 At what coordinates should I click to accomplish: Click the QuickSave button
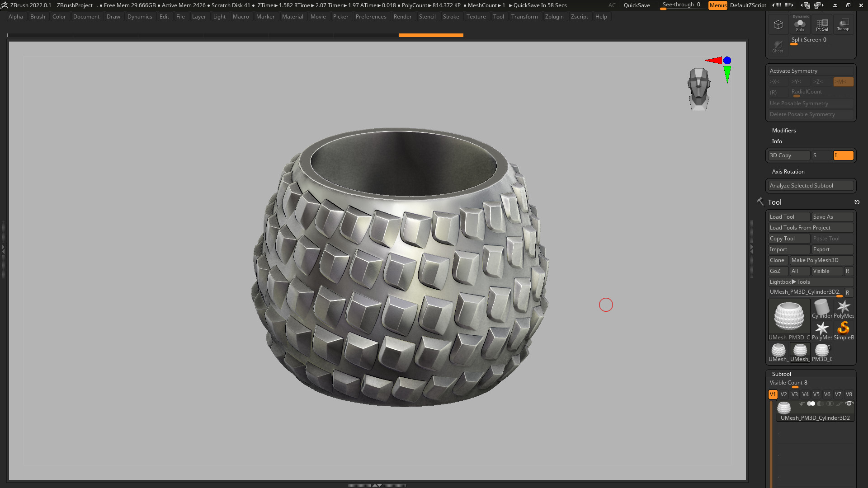[x=637, y=5]
